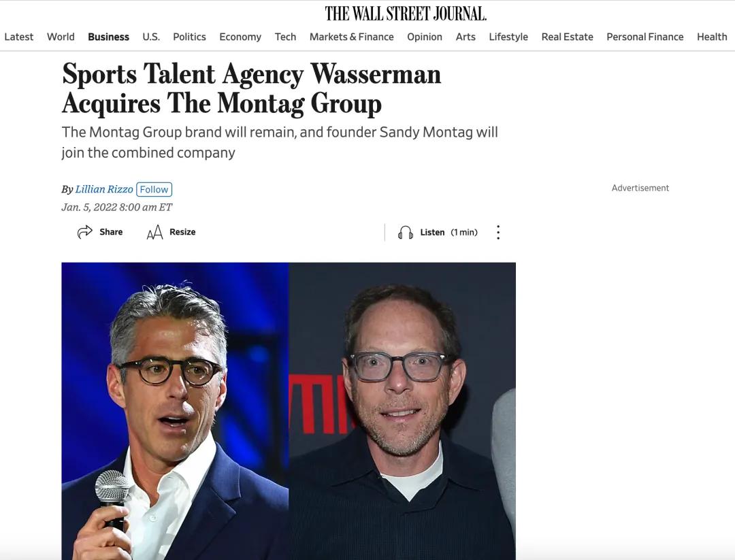Follow author Lillian Rizzo
Viewport: 735px width, 560px height.
(x=154, y=189)
